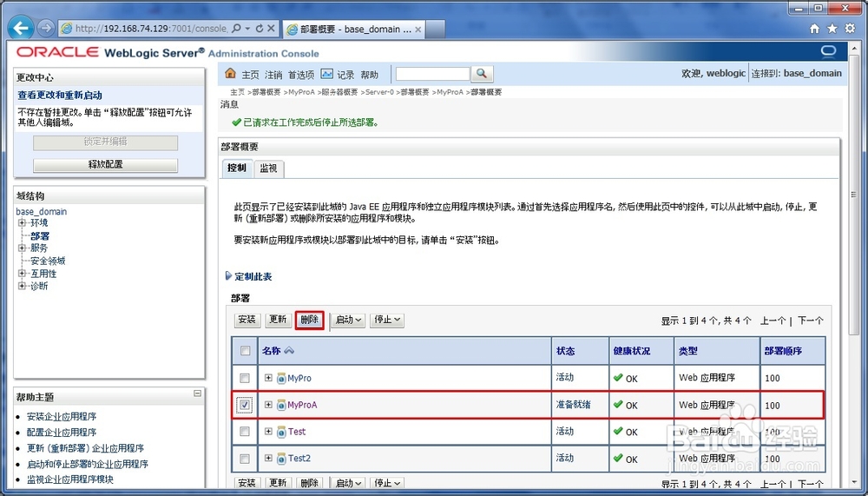Click the top 删除 button

(x=310, y=320)
